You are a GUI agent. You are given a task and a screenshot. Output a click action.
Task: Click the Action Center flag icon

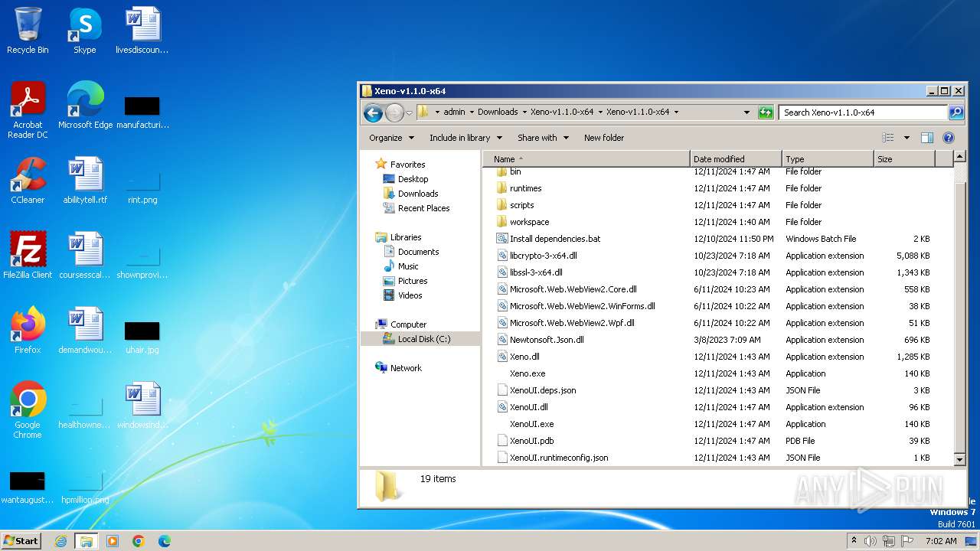coord(906,541)
